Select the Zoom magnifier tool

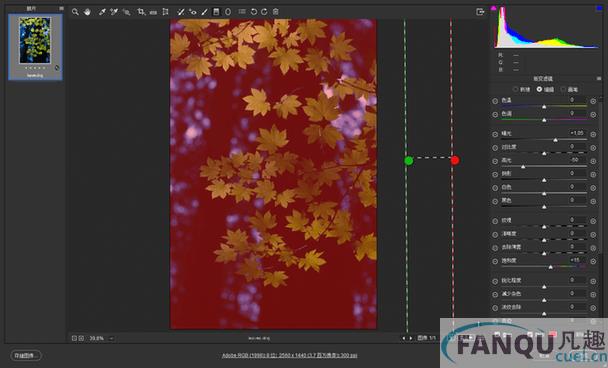[75, 12]
